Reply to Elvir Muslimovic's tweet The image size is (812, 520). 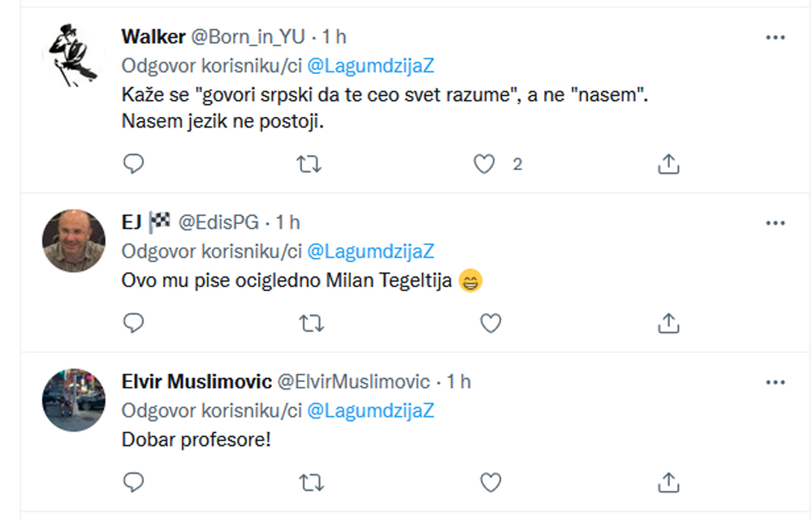pos(133,483)
